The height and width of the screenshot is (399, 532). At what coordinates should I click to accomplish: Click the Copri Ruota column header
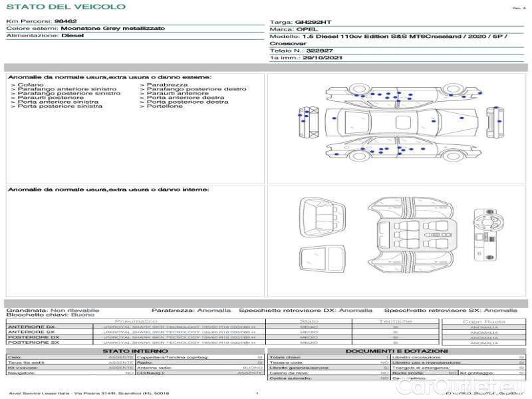pos(483,321)
